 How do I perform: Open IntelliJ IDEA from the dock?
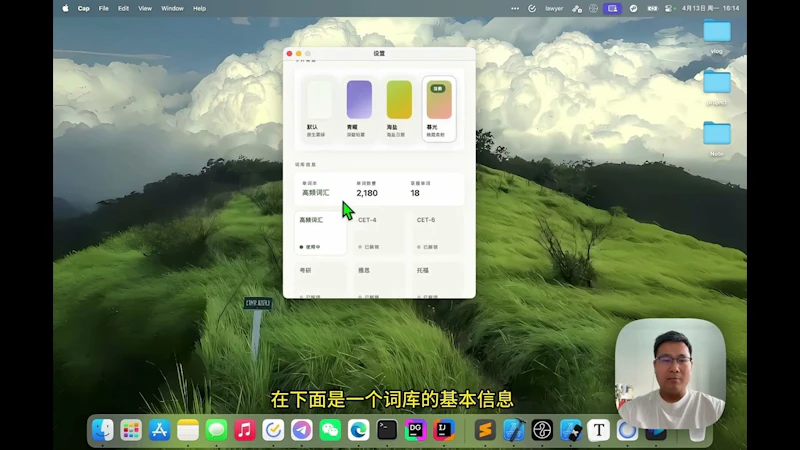[x=444, y=430]
